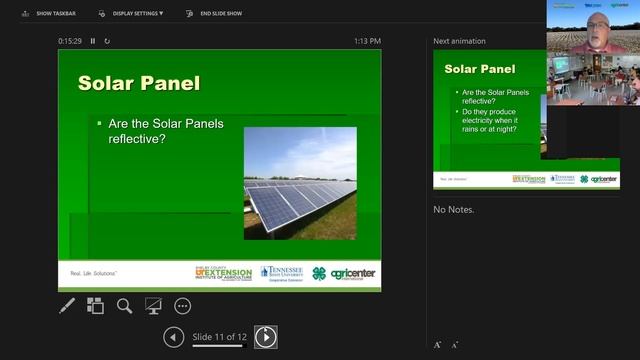Go to previous slide arrow
This screenshot has height=360, width=640.
point(173,338)
